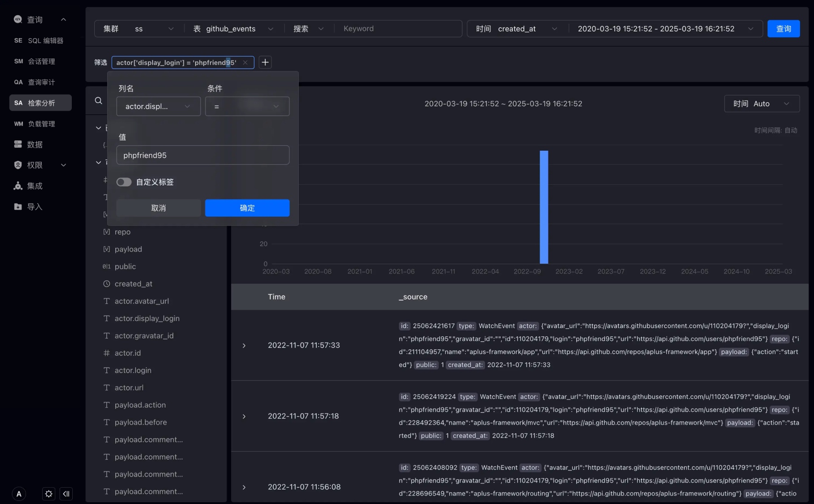This screenshot has width=814, height=504.
Task: Click the 取消 button
Action: [x=158, y=208]
